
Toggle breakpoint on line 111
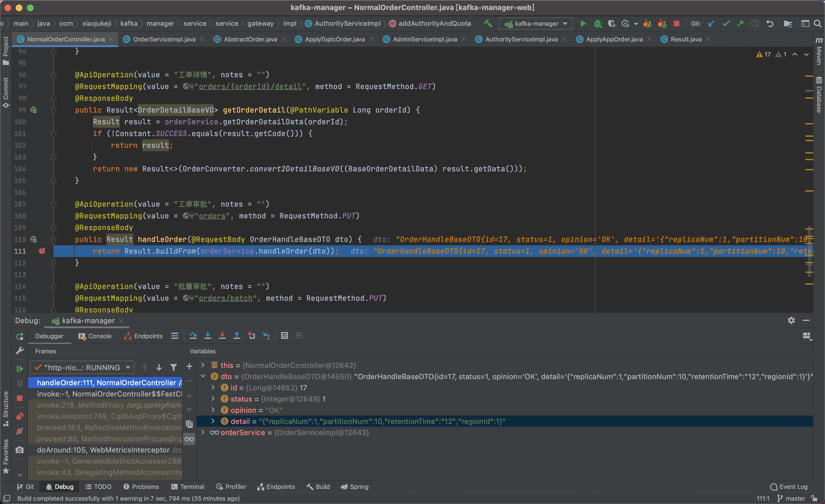click(x=42, y=251)
